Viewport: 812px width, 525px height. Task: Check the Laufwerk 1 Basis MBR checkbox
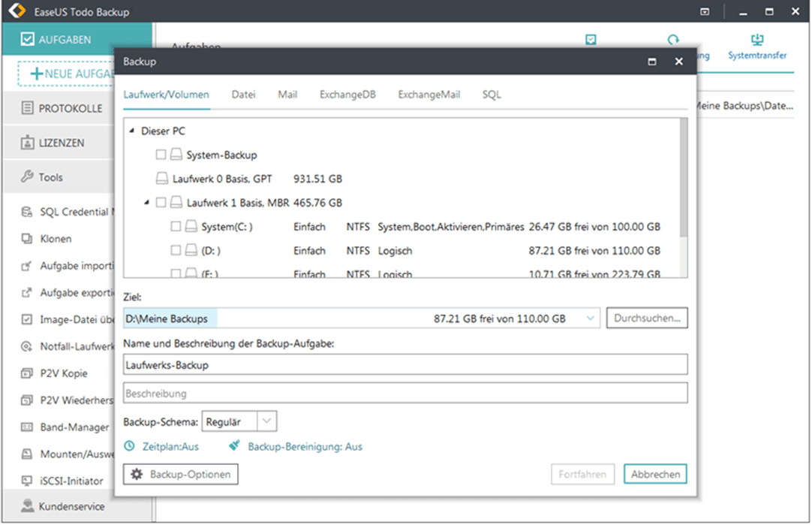click(161, 202)
